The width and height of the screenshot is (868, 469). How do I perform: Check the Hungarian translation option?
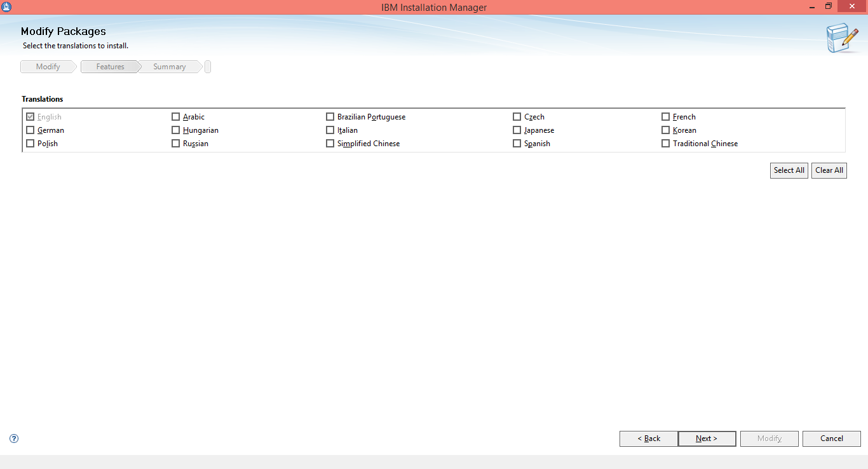[176, 130]
